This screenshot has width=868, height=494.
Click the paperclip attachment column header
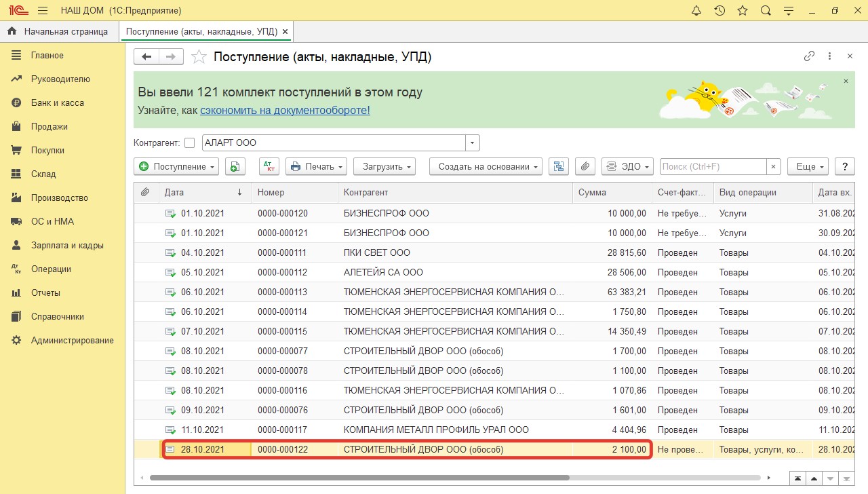pyautogui.click(x=145, y=193)
